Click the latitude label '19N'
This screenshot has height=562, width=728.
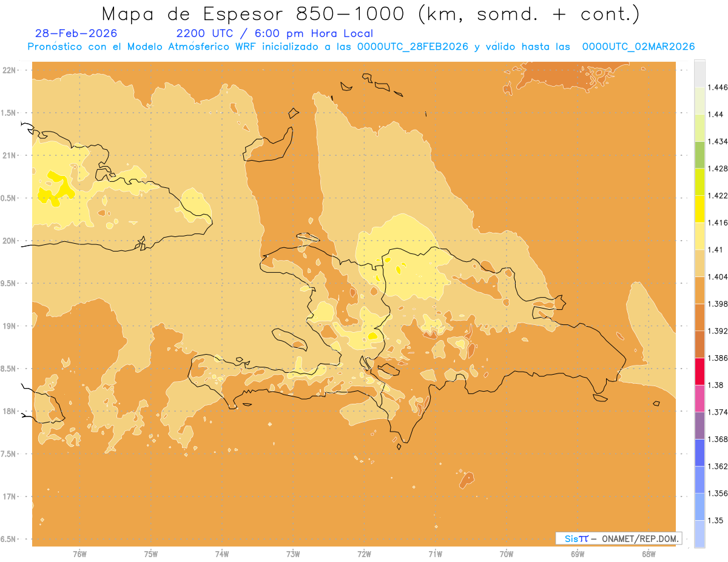9,326
